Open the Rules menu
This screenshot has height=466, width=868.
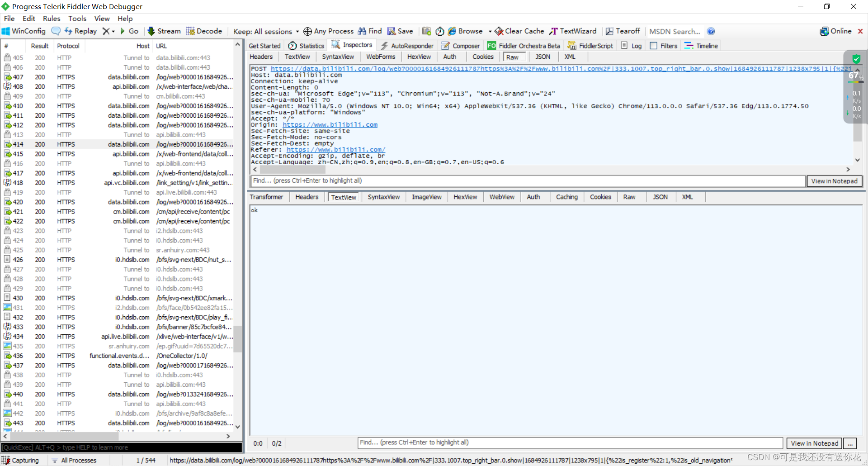pos(52,19)
